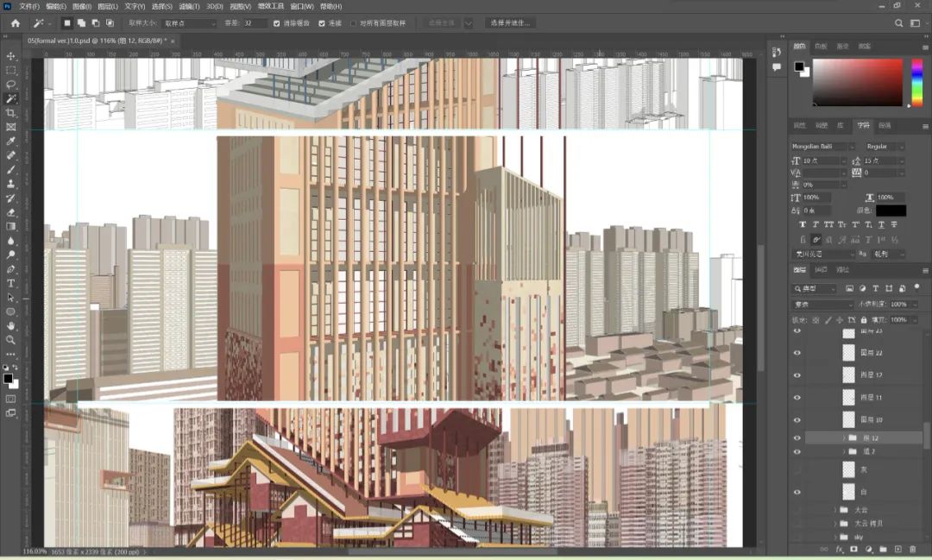Select the Ellipse shape tool
The height and width of the screenshot is (560, 932).
click(x=10, y=312)
